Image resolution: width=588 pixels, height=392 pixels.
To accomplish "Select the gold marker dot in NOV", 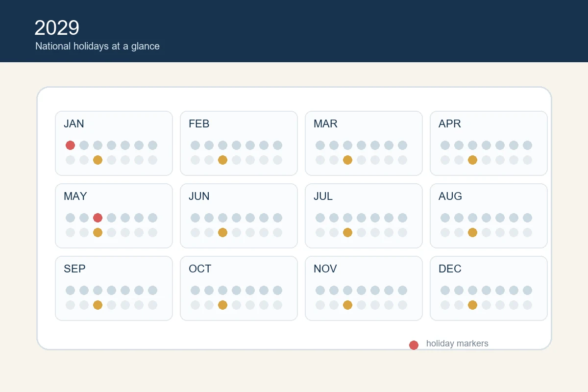I will coord(347,305).
